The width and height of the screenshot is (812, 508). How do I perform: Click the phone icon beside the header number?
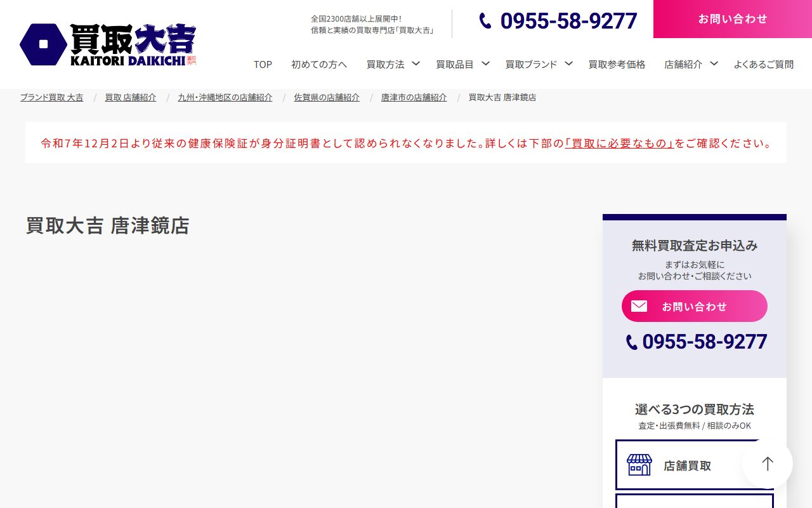tap(485, 21)
